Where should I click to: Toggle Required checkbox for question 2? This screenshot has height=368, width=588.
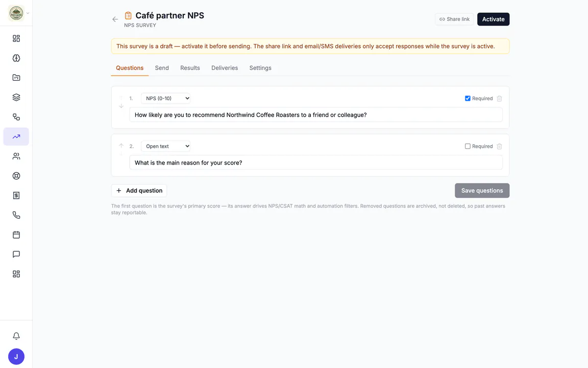[x=468, y=146]
